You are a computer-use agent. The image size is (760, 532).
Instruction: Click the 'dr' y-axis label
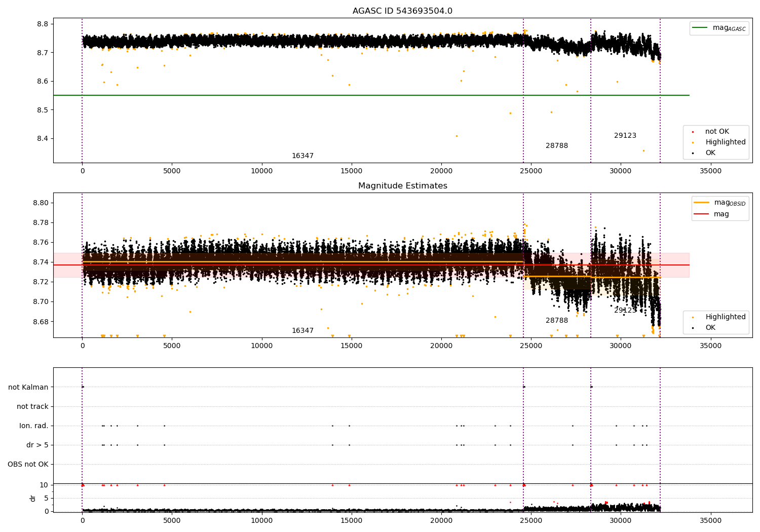[x=33, y=498]
